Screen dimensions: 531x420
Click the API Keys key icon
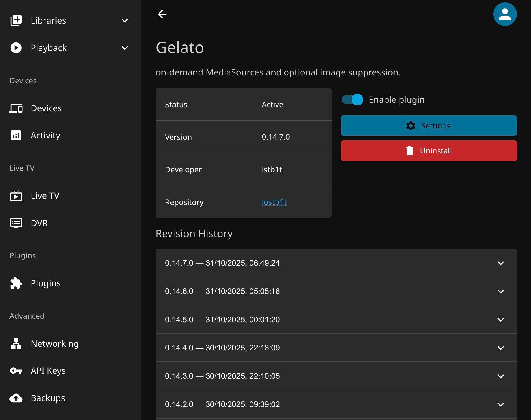[16, 371]
